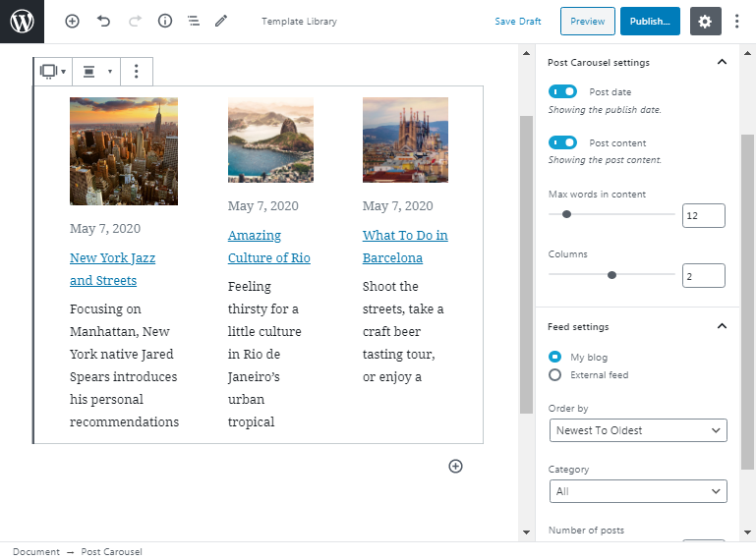756x560 pixels.
Task: Toggle the settings gear sidebar
Action: pos(705,22)
